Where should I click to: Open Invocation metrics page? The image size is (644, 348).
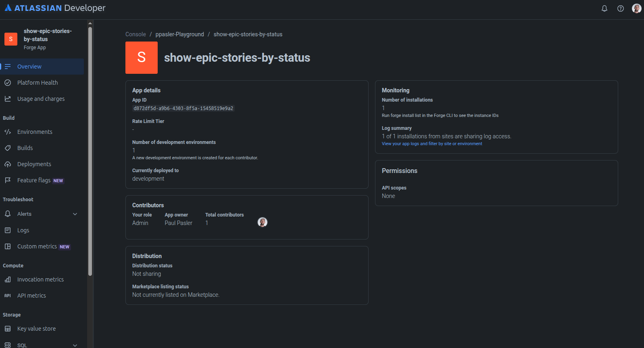(x=42, y=279)
